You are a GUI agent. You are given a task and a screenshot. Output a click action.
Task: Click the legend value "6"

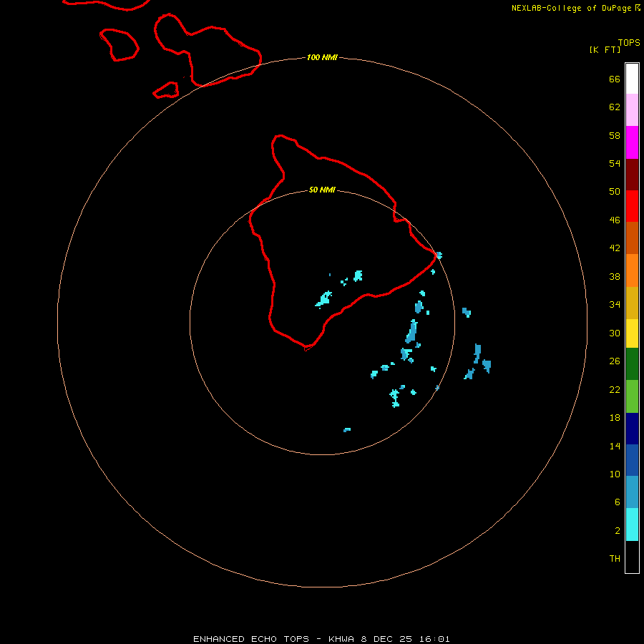pos(617,502)
